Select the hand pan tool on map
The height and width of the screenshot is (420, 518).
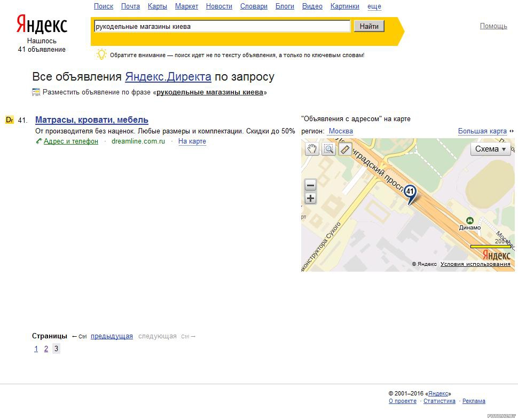(312, 149)
